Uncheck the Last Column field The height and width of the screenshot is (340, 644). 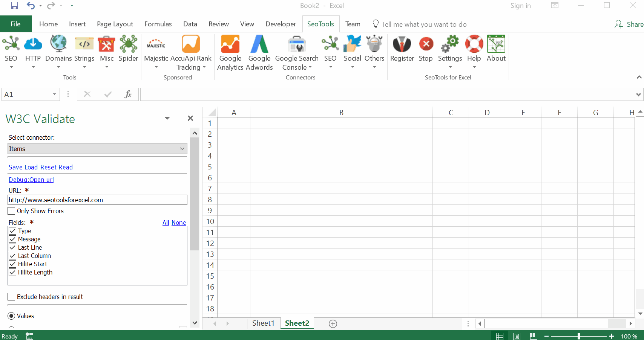point(12,256)
